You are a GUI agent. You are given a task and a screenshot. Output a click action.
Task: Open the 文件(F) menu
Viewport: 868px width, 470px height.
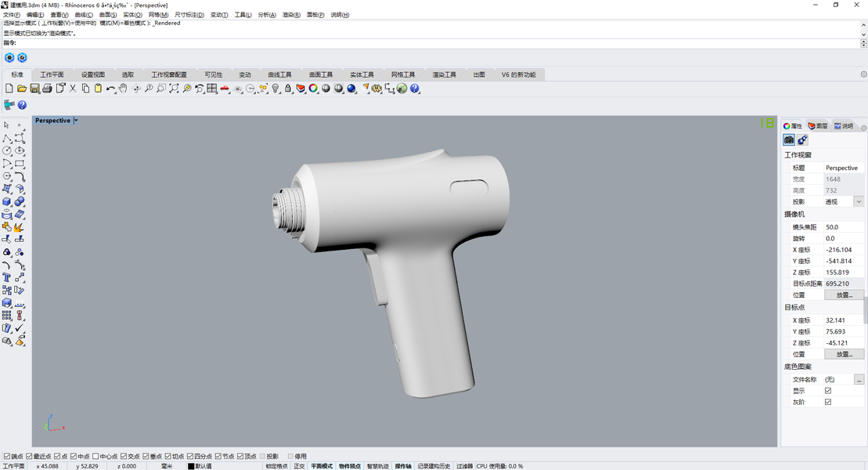coord(12,15)
